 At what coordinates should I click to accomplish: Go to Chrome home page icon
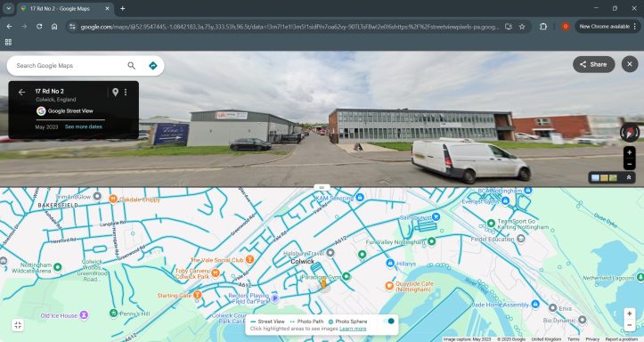tap(54, 27)
